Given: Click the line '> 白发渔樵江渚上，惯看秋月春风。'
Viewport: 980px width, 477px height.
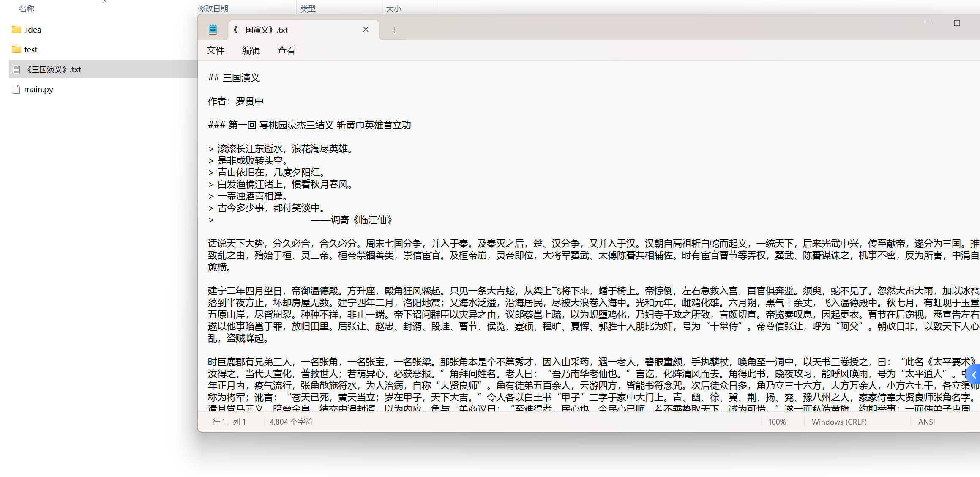Looking at the screenshot, I should pyautogui.click(x=281, y=184).
